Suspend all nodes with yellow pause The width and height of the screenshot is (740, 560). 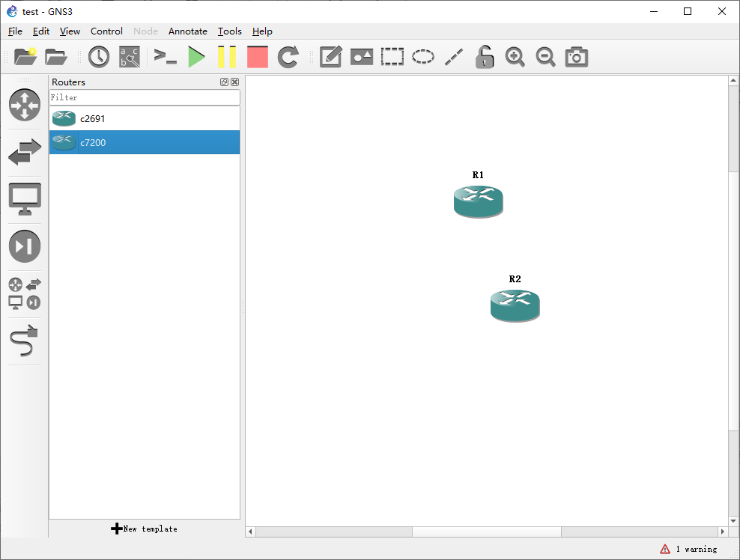[x=227, y=57]
